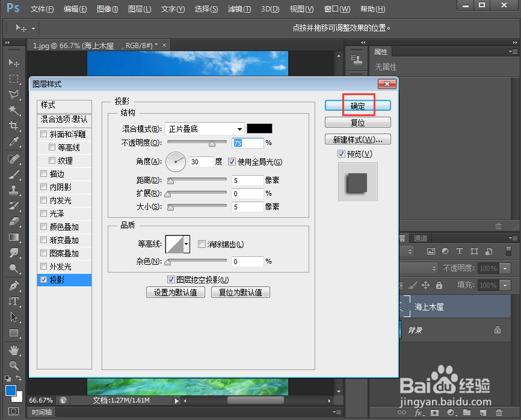Select the Gradient tool

(14, 237)
